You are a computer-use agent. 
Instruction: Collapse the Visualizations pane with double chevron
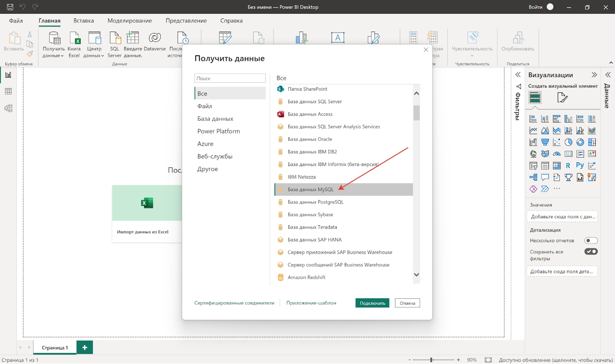coord(594,75)
